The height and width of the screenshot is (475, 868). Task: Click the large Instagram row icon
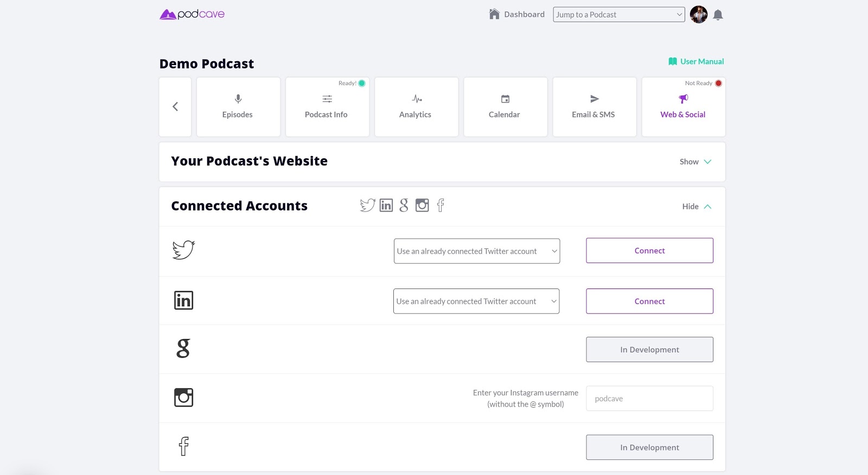coord(183,397)
